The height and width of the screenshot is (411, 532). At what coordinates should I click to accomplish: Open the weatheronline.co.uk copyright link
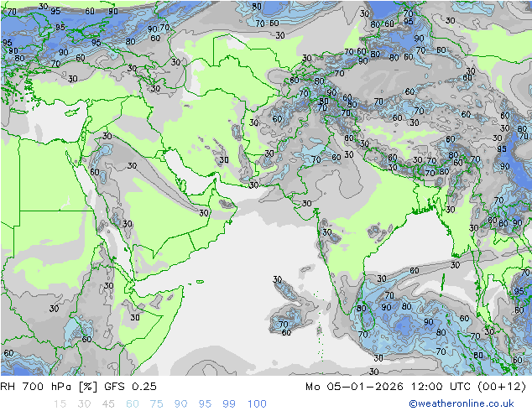462,403
